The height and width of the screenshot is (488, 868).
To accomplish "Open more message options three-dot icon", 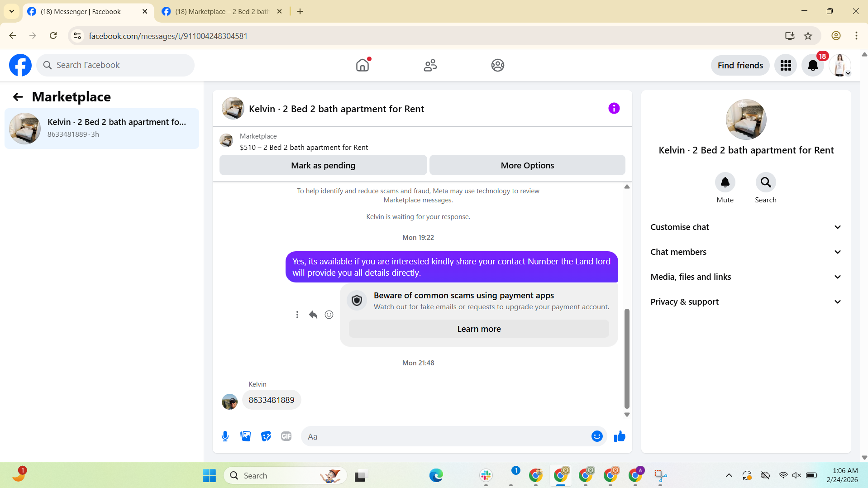I will click(297, 315).
